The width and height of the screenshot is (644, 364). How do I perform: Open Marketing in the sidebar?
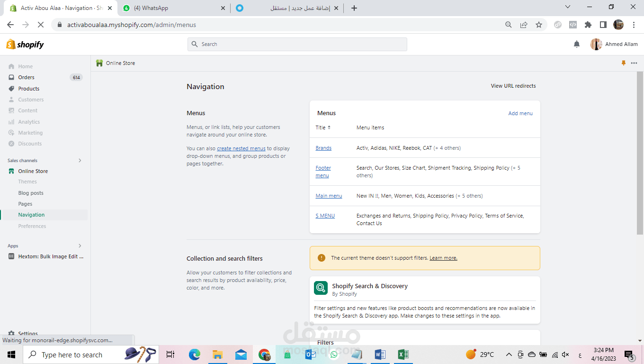[30, 133]
